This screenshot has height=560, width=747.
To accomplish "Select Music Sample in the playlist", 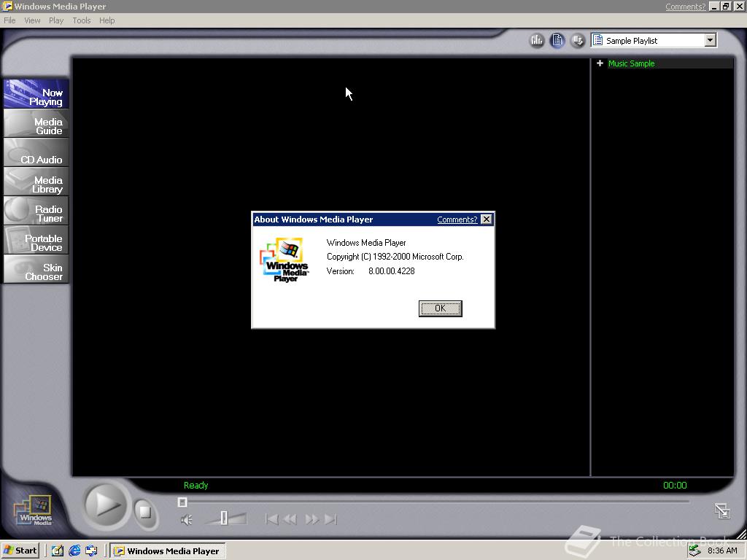I will pyautogui.click(x=631, y=63).
